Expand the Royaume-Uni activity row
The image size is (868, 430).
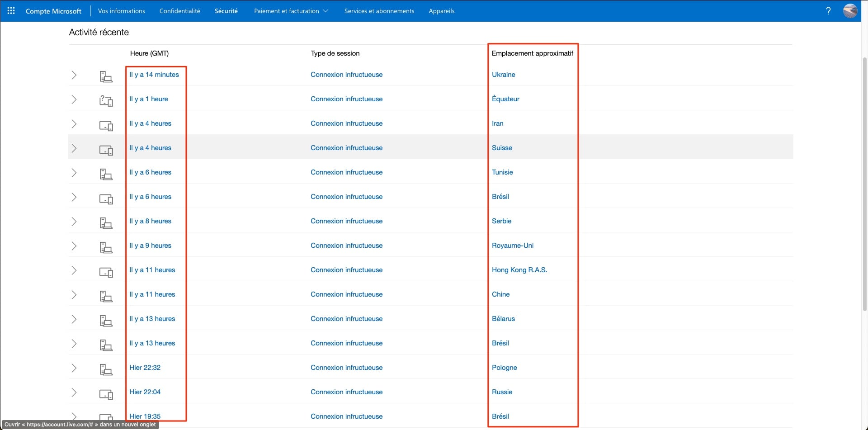click(x=74, y=246)
